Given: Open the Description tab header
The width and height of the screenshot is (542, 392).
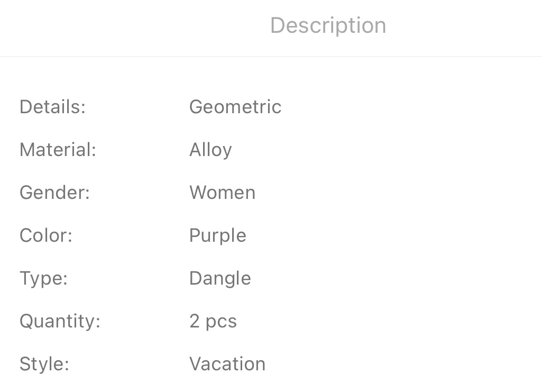Looking at the screenshot, I should point(328,25).
